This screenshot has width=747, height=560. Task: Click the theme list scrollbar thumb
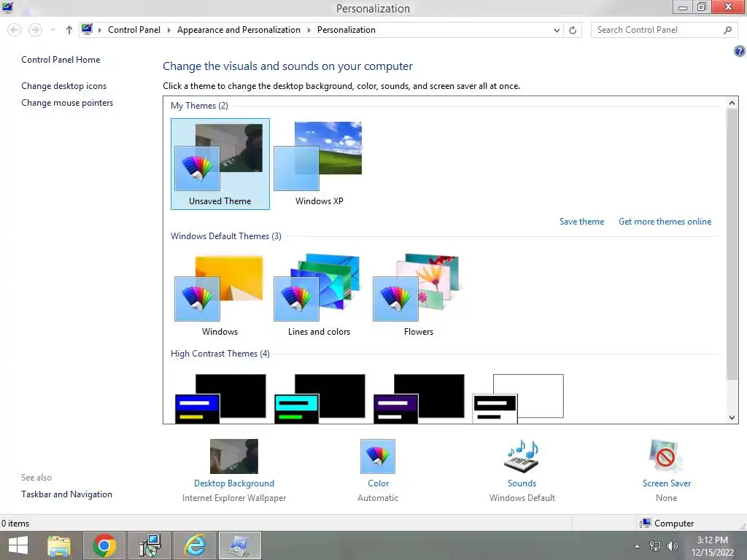[x=732, y=244]
